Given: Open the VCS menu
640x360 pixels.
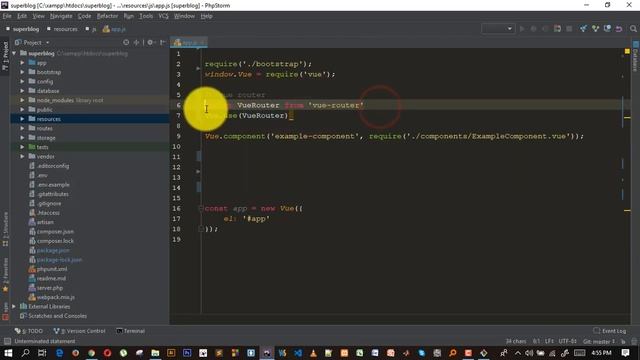Looking at the screenshot, I should tap(163, 16).
